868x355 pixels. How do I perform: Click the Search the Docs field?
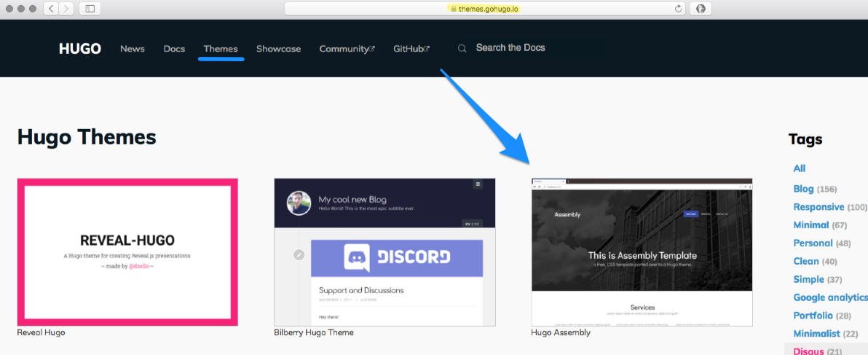tap(510, 47)
